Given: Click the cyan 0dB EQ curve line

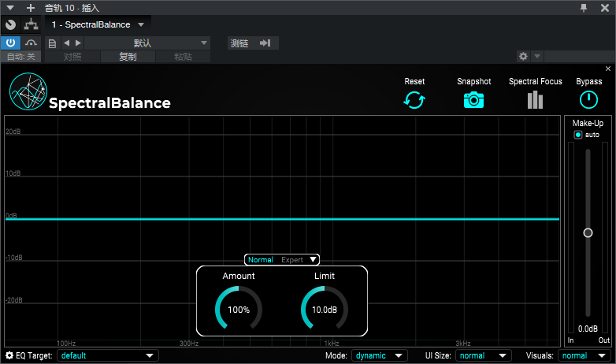Looking at the screenshot, I should pos(282,219).
